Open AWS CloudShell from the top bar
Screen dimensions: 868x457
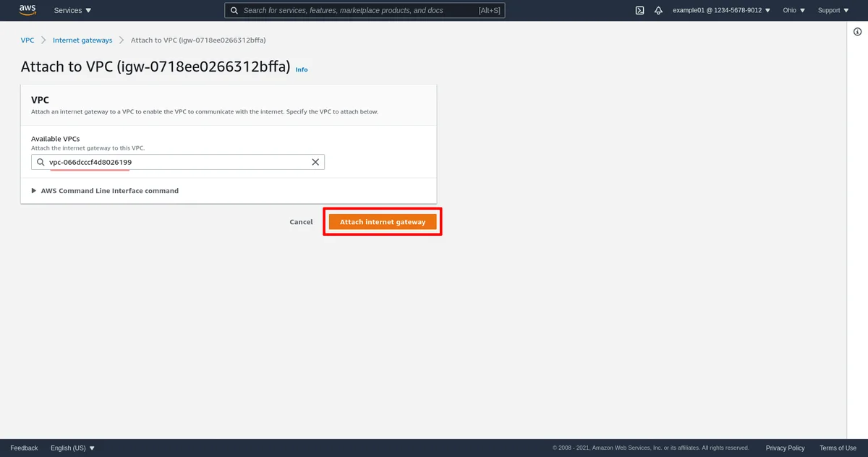639,10
